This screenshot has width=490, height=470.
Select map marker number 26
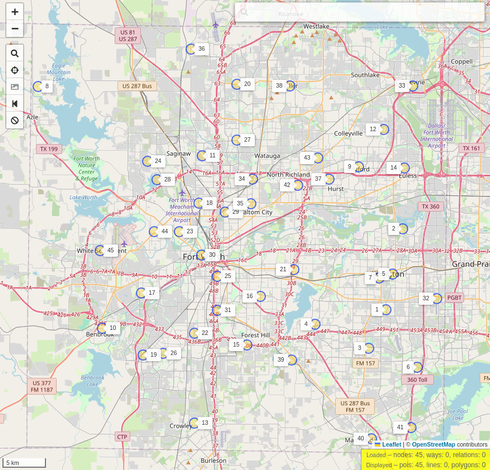tap(163, 353)
